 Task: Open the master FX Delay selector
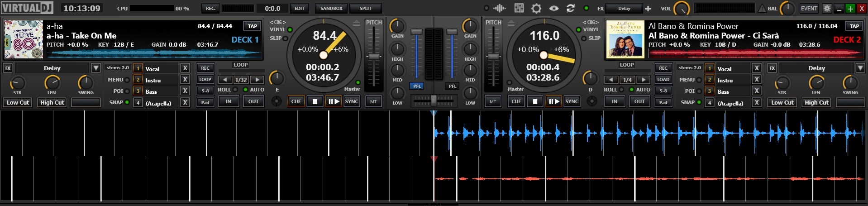(625, 9)
